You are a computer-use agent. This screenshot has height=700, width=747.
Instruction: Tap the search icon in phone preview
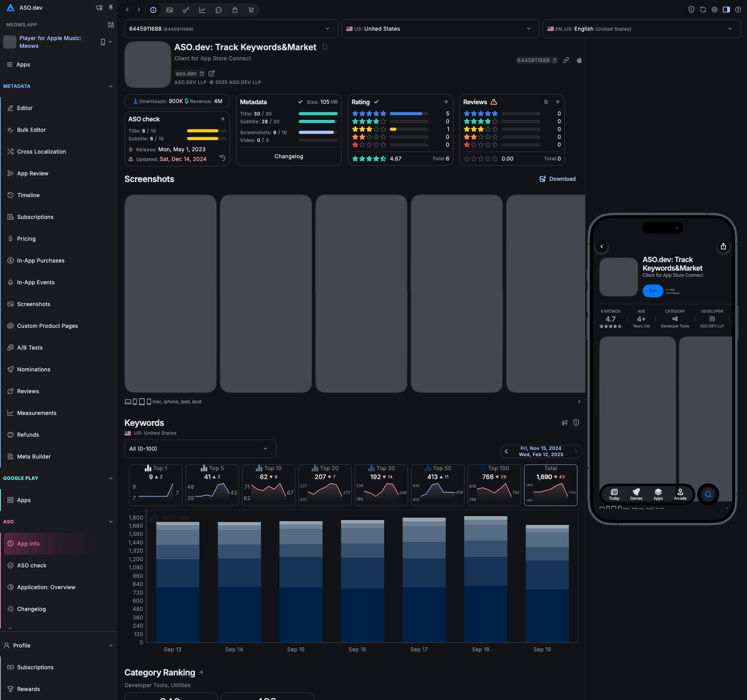click(708, 495)
